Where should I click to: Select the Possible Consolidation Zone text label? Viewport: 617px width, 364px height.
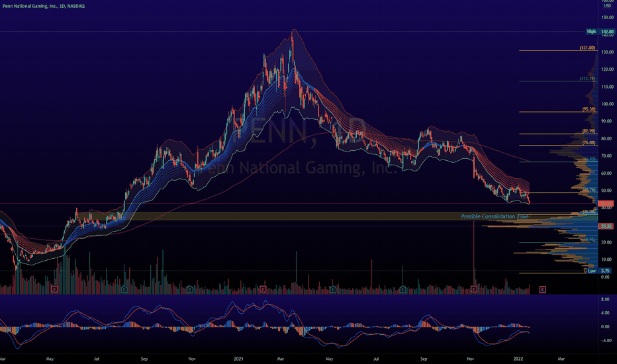pyautogui.click(x=495, y=216)
